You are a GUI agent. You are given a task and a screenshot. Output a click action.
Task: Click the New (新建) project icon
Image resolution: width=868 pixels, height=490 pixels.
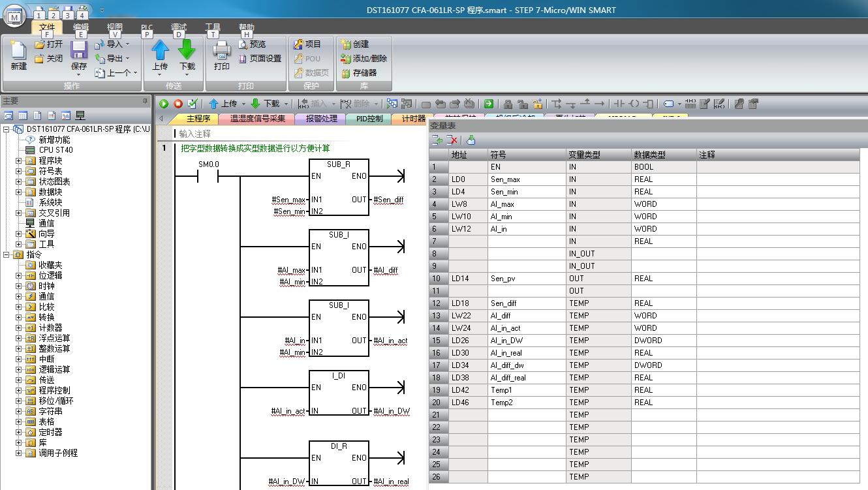click(18, 51)
